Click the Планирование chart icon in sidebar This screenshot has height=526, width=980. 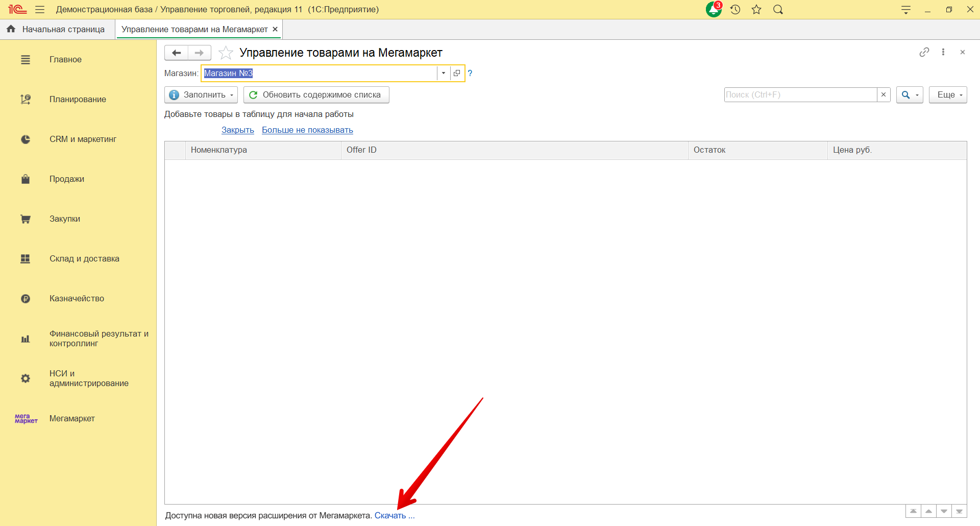click(26, 100)
